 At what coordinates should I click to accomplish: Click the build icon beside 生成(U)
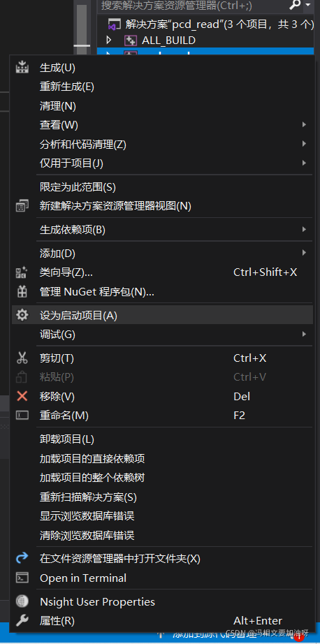tap(22, 67)
